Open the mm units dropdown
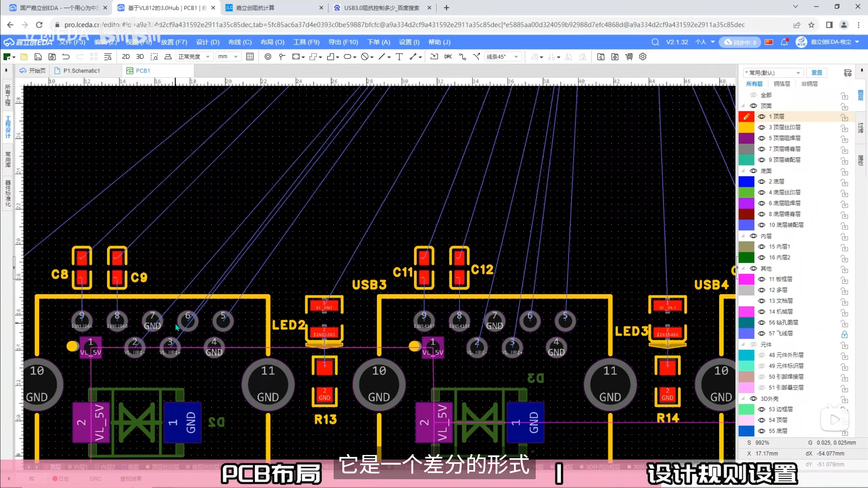This screenshot has width=868, height=488. tap(228, 57)
